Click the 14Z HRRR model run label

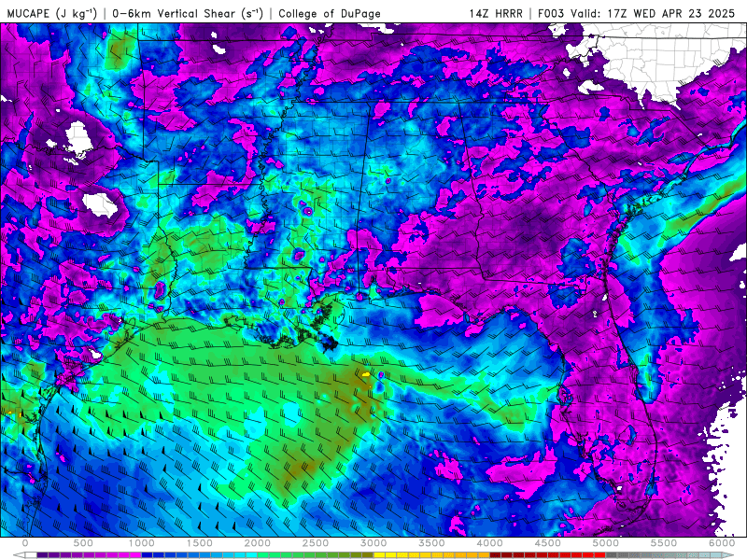(x=496, y=14)
